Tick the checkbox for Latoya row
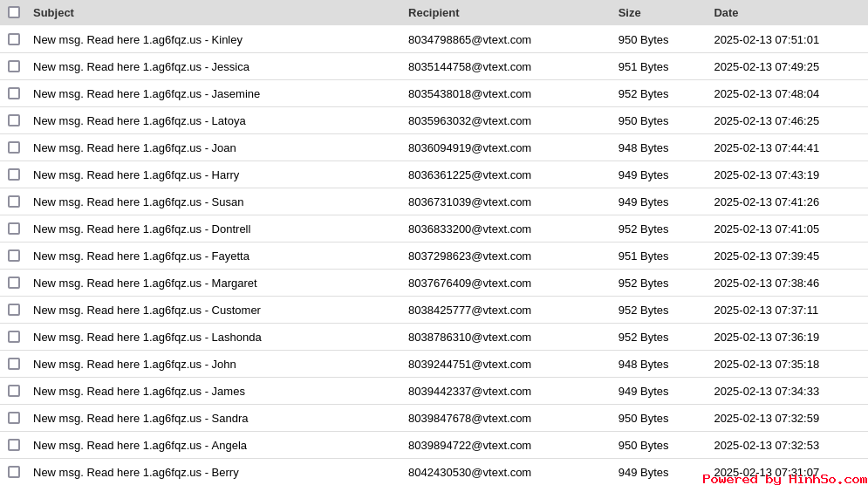 pyautogui.click(x=14, y=120)
